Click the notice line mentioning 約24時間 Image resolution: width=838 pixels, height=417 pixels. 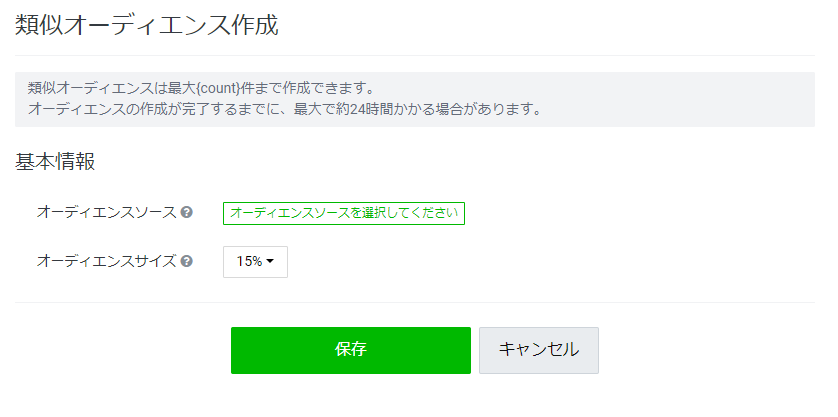[285, 110]
